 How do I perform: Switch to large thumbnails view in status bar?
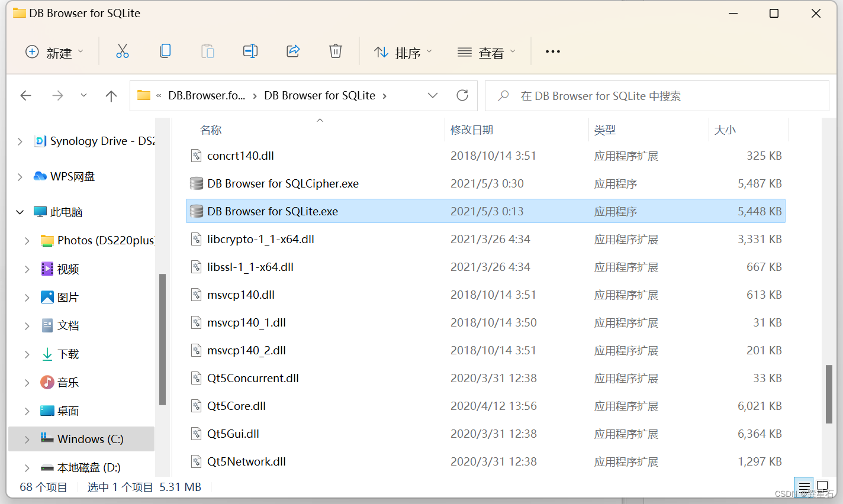[822, 487]
